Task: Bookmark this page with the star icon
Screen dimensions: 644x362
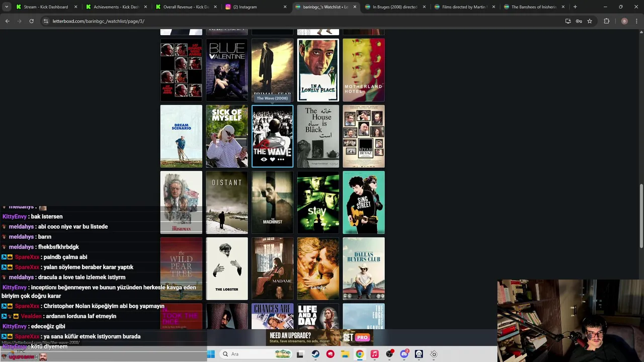Action: coord(590,21)
